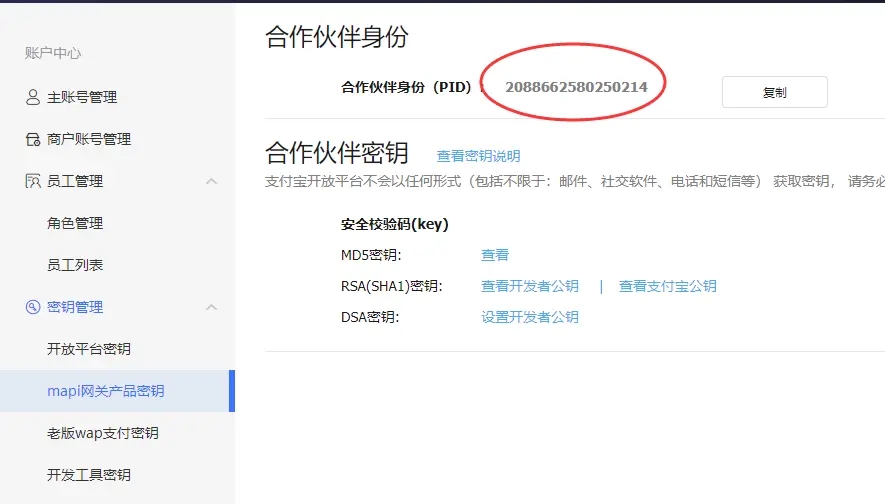Collapse the 员工管理 section chevron
Viewport: 885px width, 504px height.
pyautogui.click(x=211, y=181)
